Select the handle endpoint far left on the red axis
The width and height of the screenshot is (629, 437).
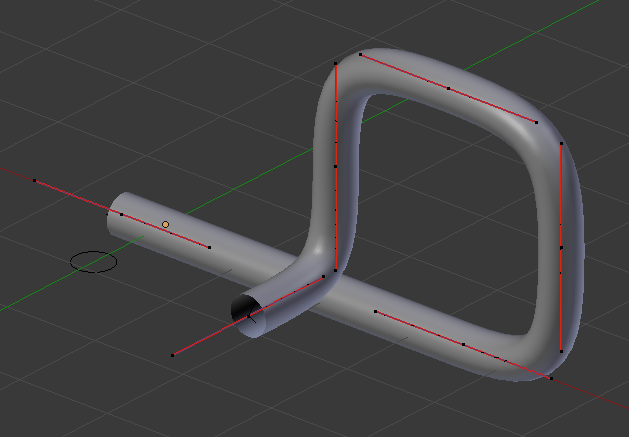(34, 181)
